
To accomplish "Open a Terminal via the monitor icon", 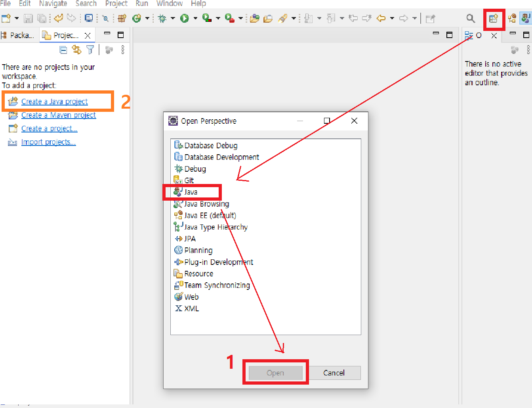I will [89, 18].
